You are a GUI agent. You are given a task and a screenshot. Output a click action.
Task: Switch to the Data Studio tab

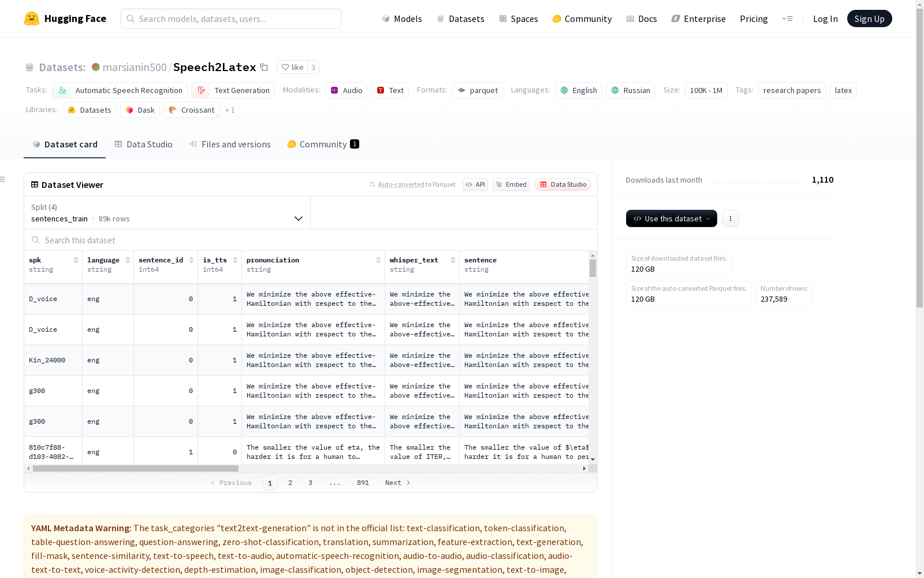(x=143, y=144)
